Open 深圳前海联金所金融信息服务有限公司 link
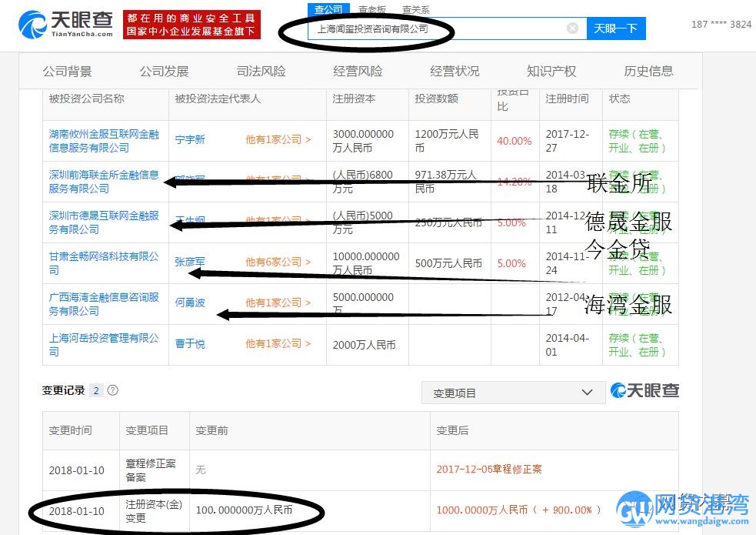This screenshot has width=756, height=535. pyautogui.click(x=104, y=182)
